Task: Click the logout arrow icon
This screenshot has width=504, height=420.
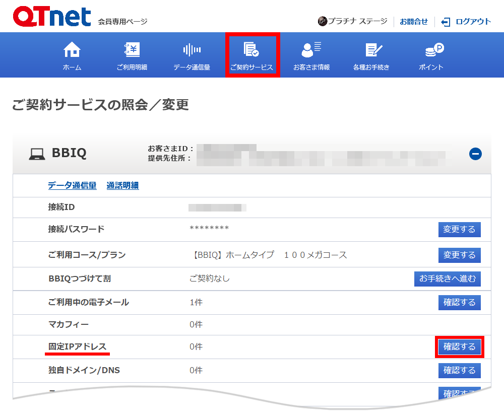Action: coord(446,22)
